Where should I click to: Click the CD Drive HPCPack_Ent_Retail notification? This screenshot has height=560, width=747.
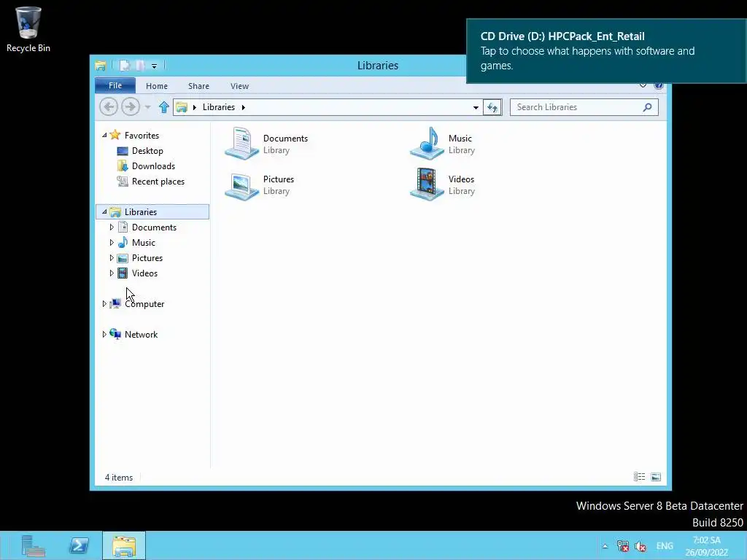(x=606, y=51)
